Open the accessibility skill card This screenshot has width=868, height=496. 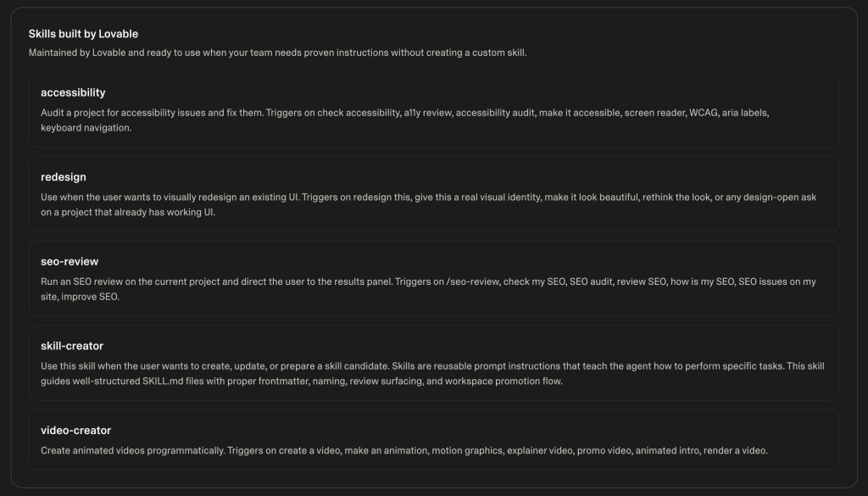coord(434,109)
